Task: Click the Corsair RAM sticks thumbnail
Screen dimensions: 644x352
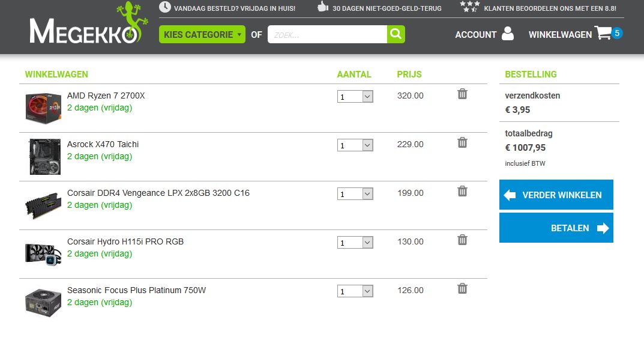Action: (43, 205)
